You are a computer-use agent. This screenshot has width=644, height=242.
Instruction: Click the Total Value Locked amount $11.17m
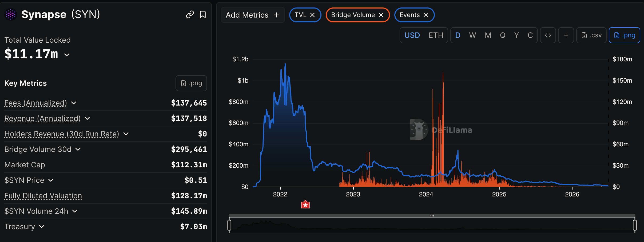pos(31,54)
